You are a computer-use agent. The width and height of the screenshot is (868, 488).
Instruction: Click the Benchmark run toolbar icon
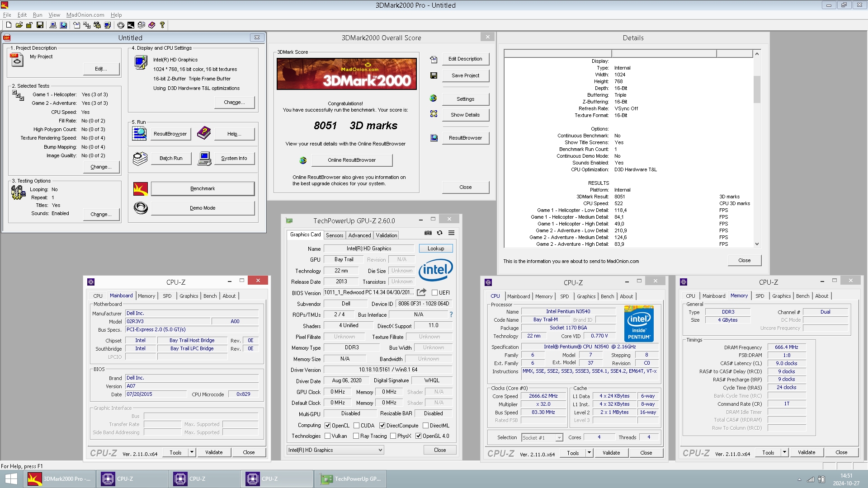click(131, 25)
